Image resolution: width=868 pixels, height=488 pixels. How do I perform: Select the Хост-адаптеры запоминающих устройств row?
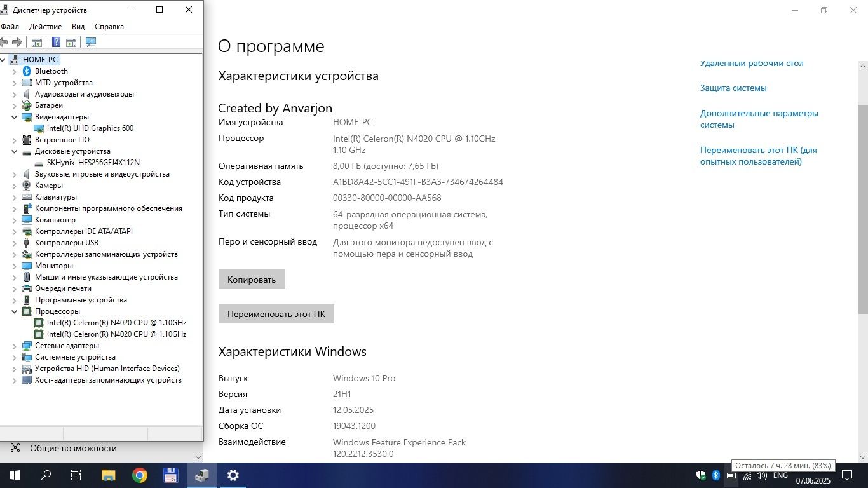[108, 380]
